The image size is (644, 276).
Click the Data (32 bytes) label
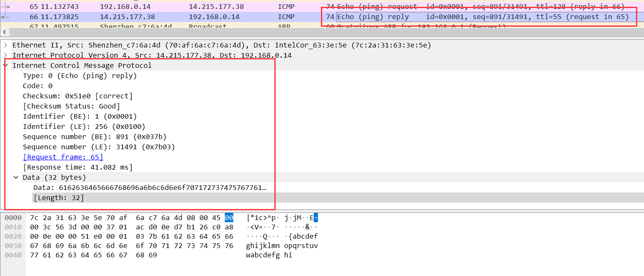55,177
